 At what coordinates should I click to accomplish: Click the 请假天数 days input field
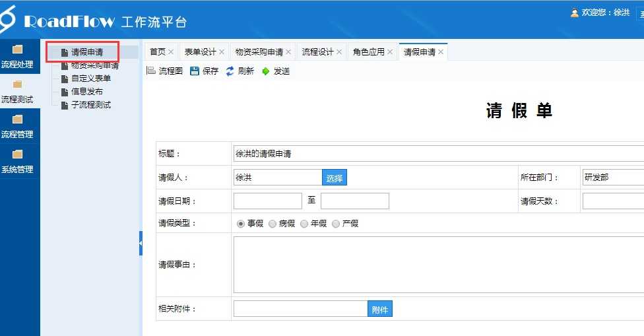613,201
